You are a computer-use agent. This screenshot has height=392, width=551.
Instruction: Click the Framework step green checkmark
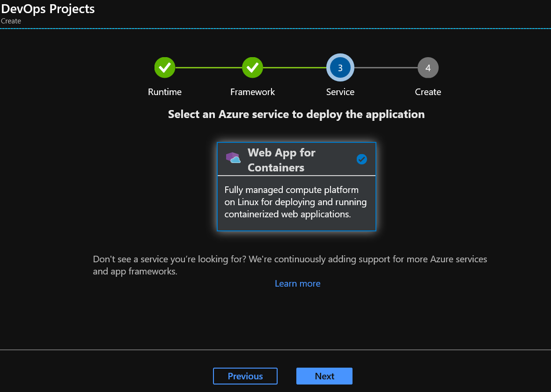click(252, 67)
